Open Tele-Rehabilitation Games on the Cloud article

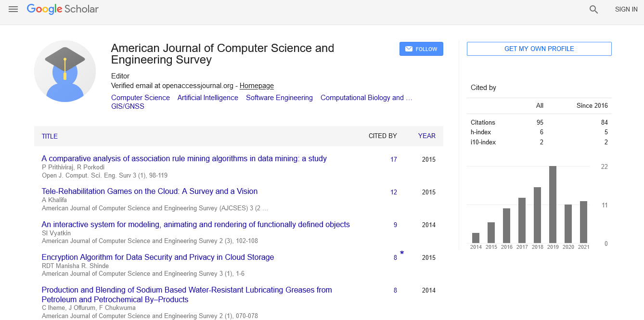(149, 192)
